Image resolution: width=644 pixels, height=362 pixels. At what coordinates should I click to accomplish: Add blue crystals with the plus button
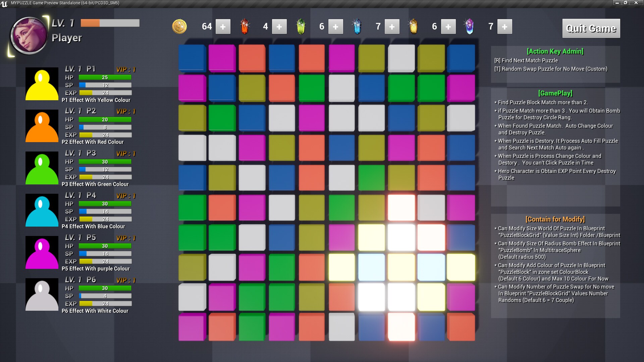tap(392, 26)
